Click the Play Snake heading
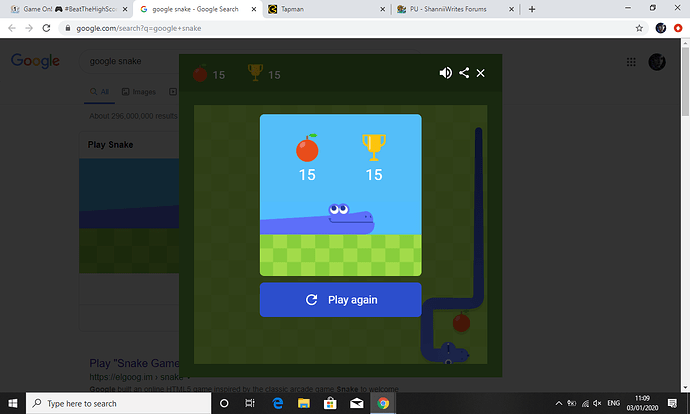Viewport: 690px width, 414px height. pos(110,145)
